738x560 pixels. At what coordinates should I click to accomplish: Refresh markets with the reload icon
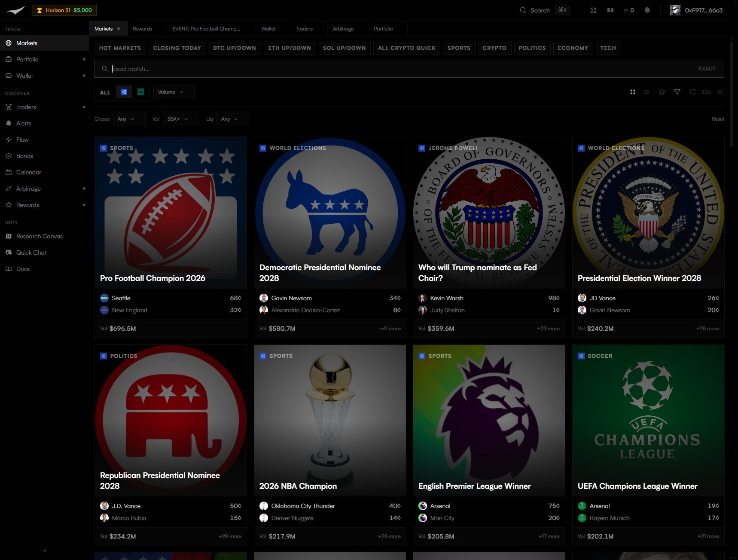tap(720, 92)
